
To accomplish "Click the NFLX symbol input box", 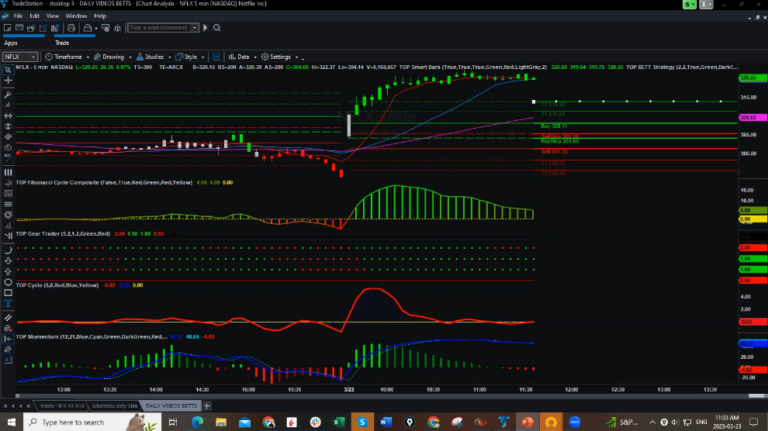I will pos(20,57).
